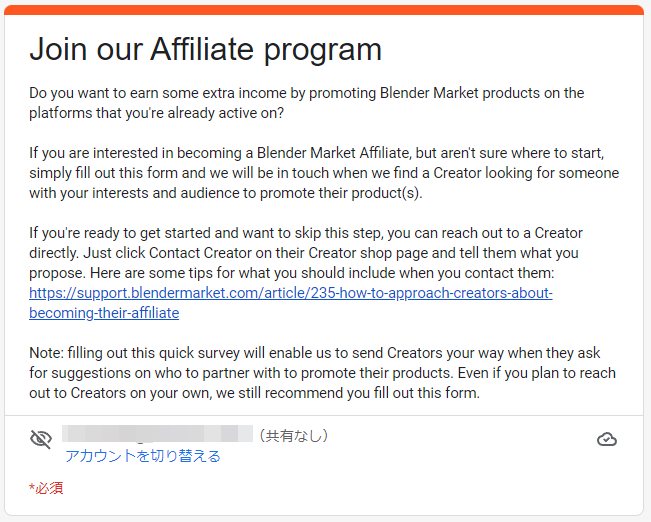The height and width of the screenshot is (522, 651).
Task: Click アカウントを切り替える to switch account
Action: [x=143, y=456]
